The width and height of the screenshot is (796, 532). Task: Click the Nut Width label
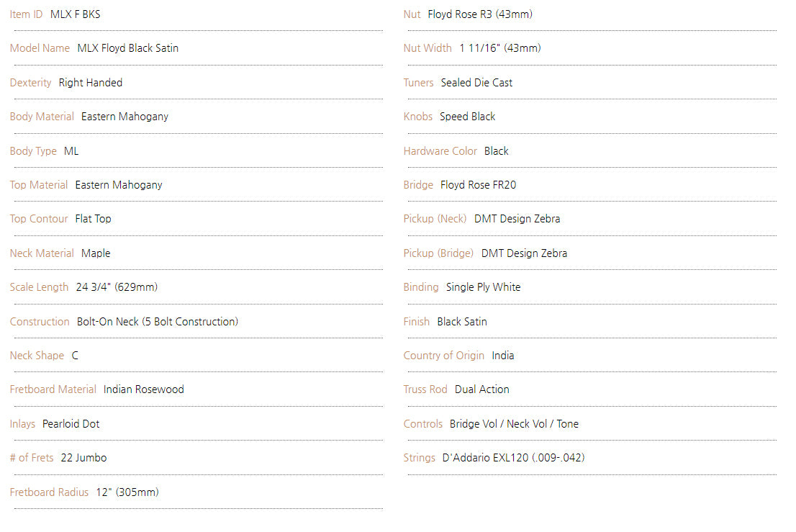coord(428,48)
